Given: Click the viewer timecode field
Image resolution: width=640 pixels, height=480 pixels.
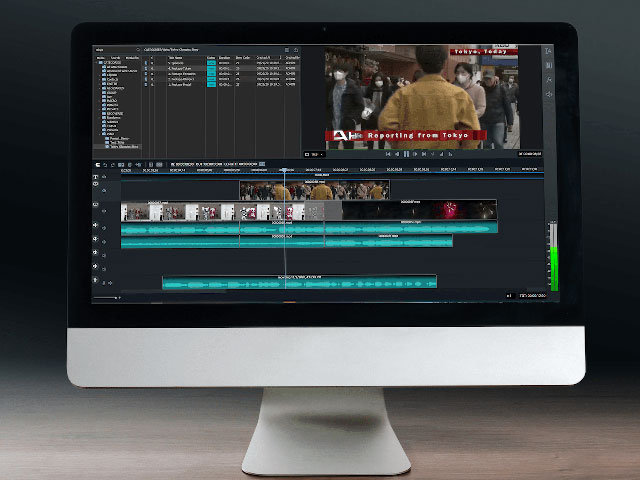Looking at the screenshot, I should (x=530, y=154).
